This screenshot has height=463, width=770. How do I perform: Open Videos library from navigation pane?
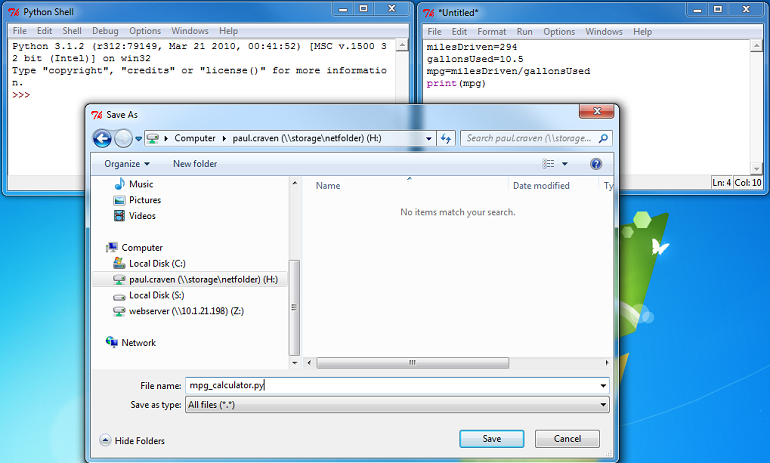[x=142, y=216]
